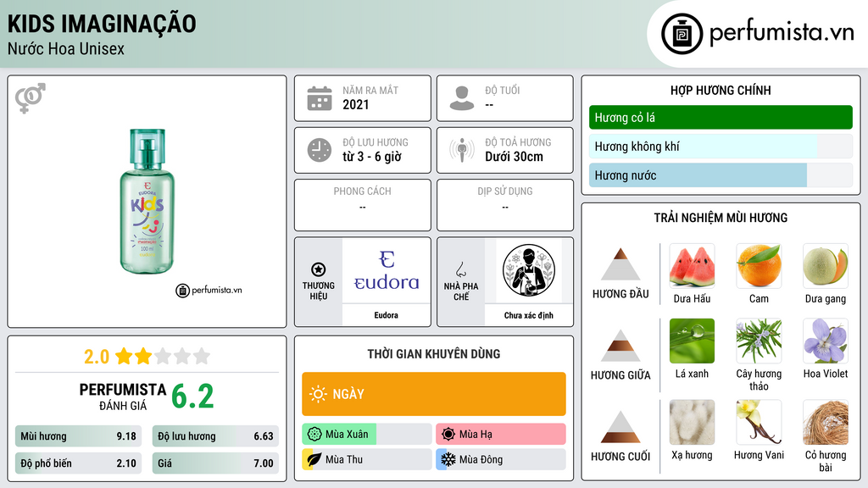Click the star badge icon above Thương hiệu

click(319, 270)
